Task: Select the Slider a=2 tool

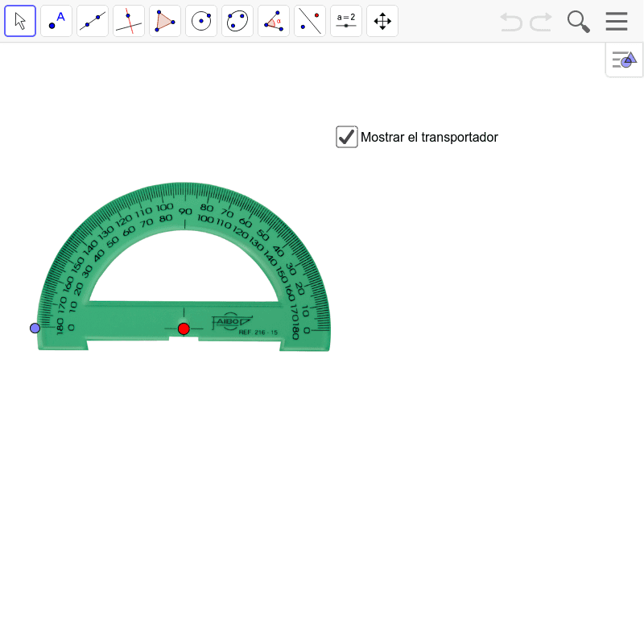Action: [346, 21]
